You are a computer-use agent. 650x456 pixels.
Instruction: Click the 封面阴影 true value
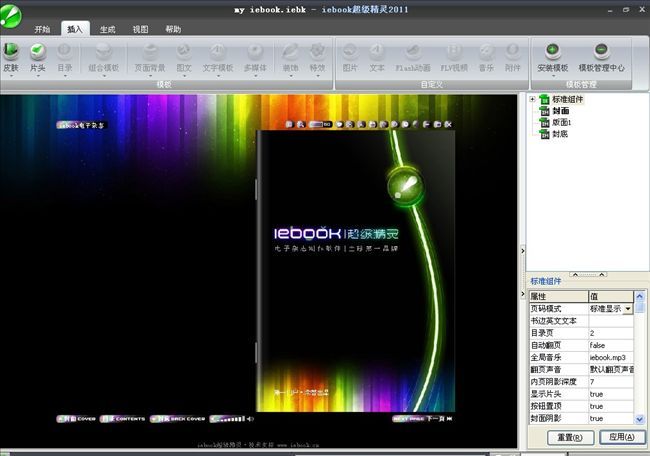pyautogui.click(x=611, y=418)
